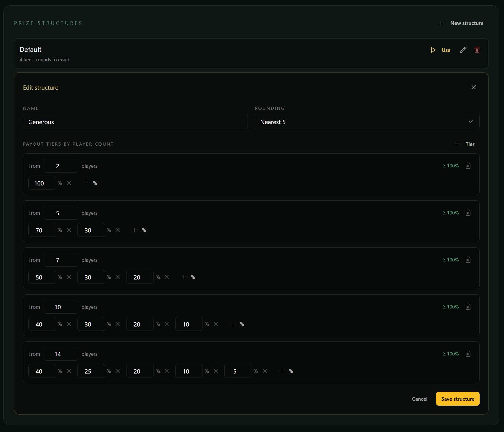Remove the 30% payout in 5-player tier
Viewport: 504px width, 432px height.
click(118, 230)
